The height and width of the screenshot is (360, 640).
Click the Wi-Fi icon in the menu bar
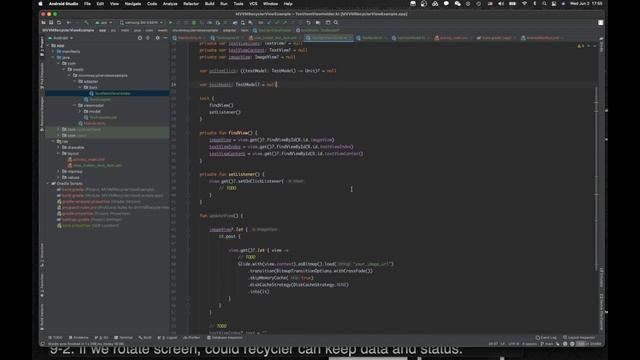(x=524, y=4)
